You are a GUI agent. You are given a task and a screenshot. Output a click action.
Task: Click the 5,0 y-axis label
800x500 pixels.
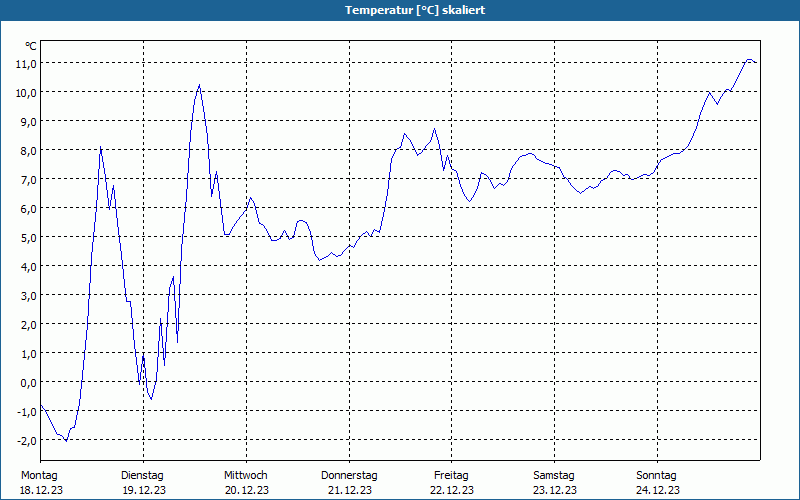(x=28, y=238)
